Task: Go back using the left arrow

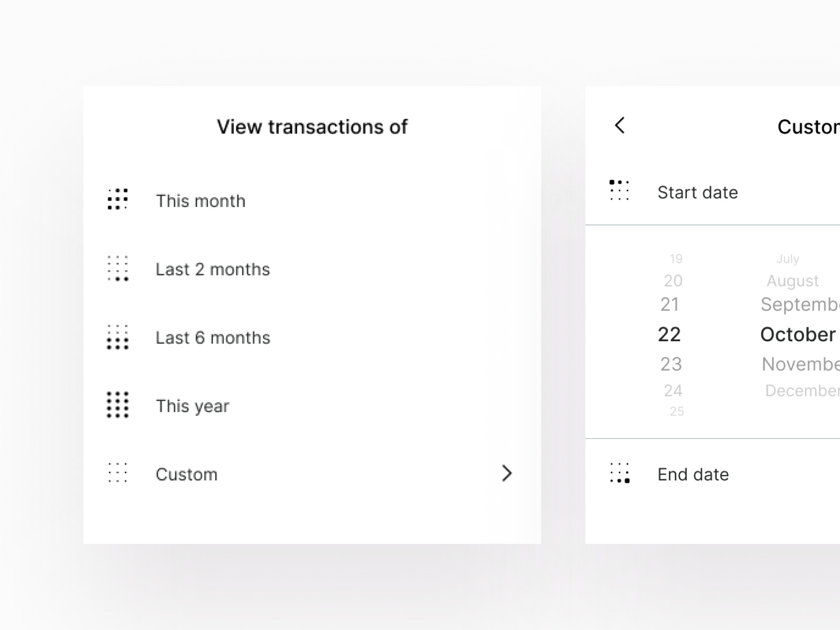Action: click(x=620, y=125)
